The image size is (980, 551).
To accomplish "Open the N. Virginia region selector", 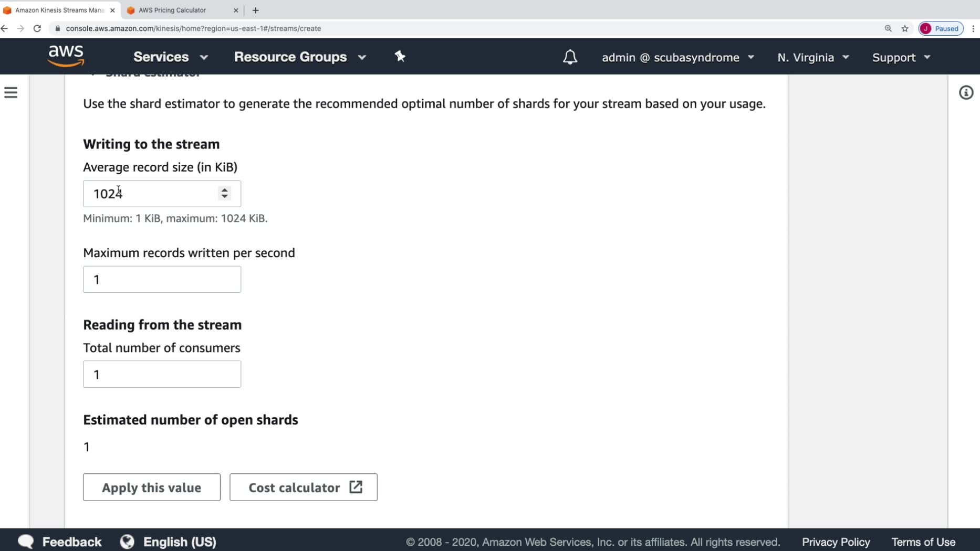I will point(813,57).
